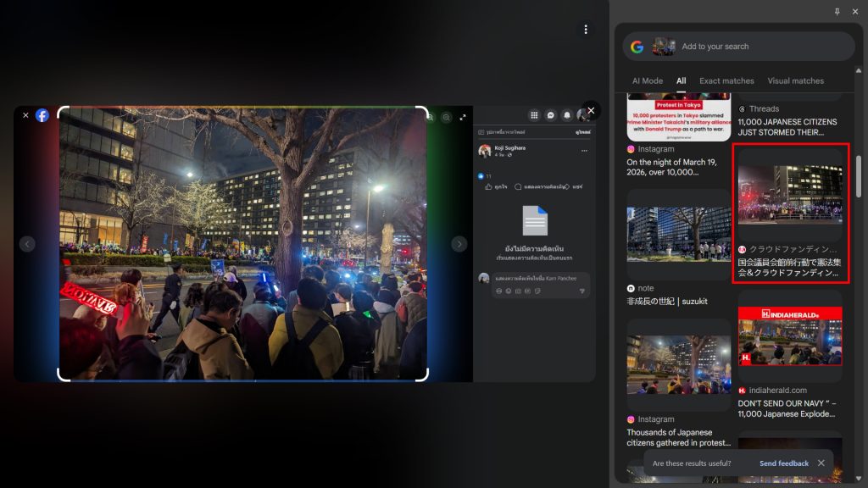
Task: Click the Send feedback link
Action: (x=783, y=463)
